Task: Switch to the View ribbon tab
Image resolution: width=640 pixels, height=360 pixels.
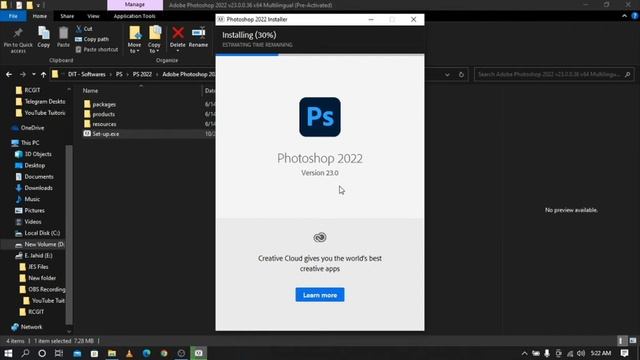Action: (93, 16)
